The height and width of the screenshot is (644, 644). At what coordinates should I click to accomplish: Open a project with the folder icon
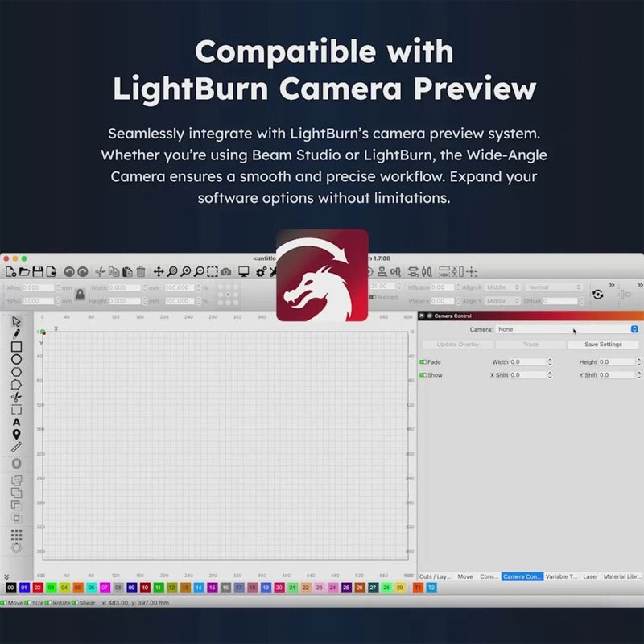[x=24, y=271]
